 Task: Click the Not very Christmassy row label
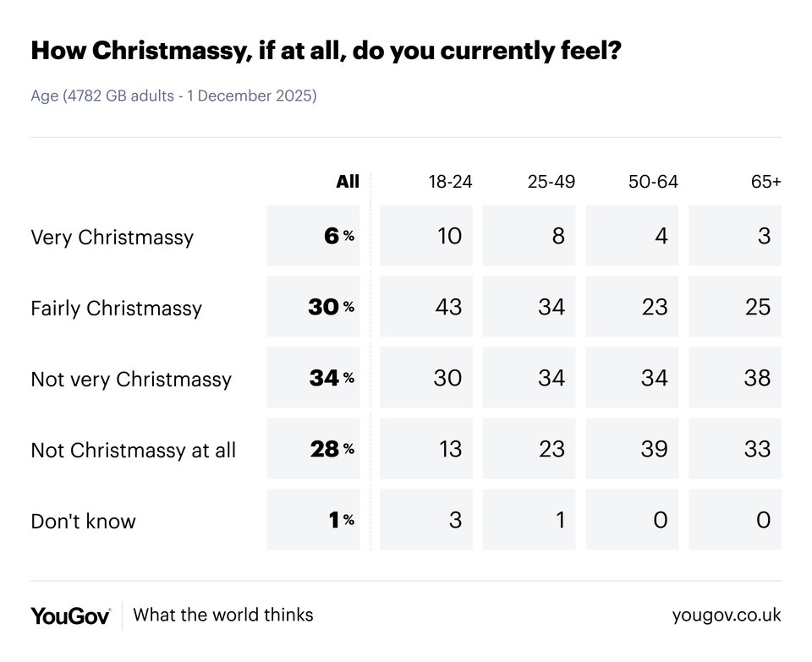(x=130, y=379)
